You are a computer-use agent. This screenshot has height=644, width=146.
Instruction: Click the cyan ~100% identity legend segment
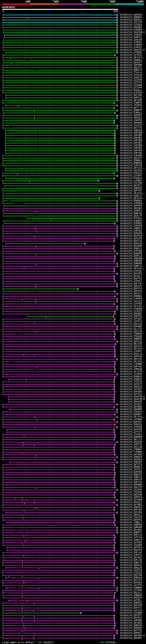pos(130,4)
